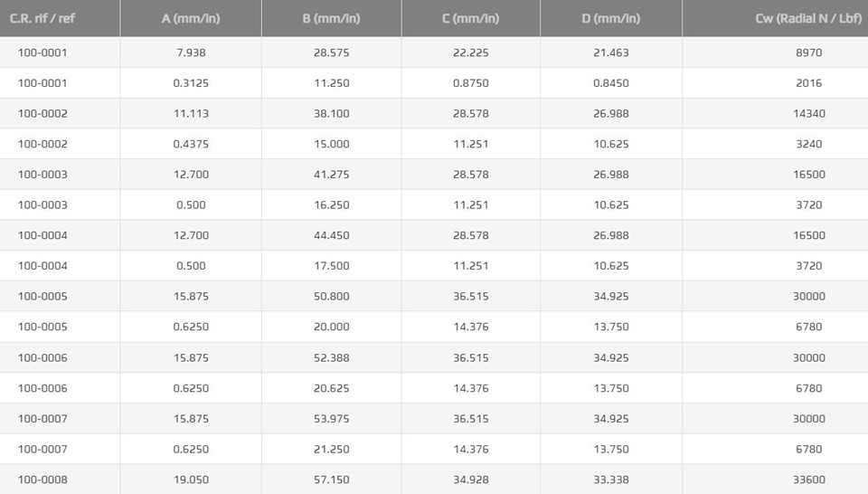Click the B (mm/in) column header
This screenshot has width=868, height=494.
[332, 18]
